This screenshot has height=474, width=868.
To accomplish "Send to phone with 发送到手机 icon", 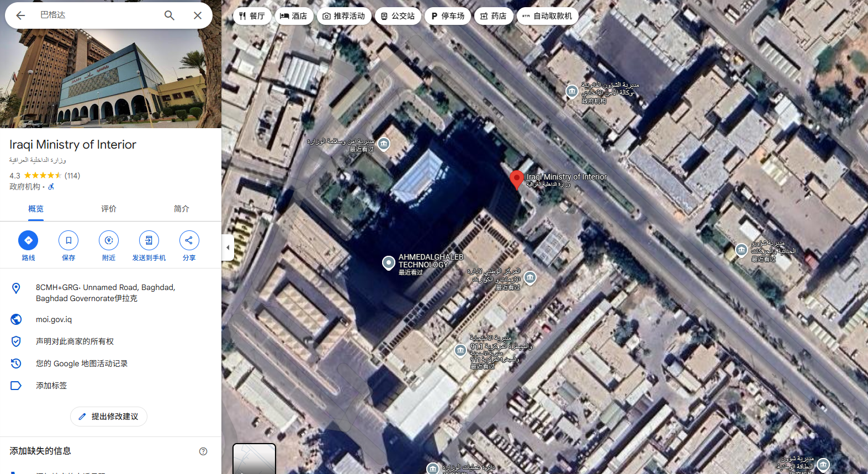I will (149, 240).
